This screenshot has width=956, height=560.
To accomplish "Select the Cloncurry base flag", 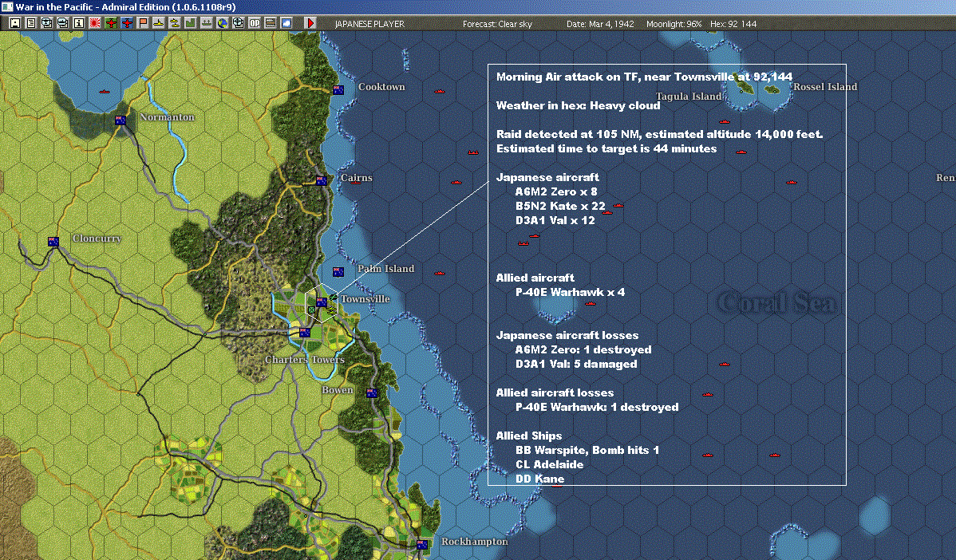I will pyautogui.click(x=53, y=241).
